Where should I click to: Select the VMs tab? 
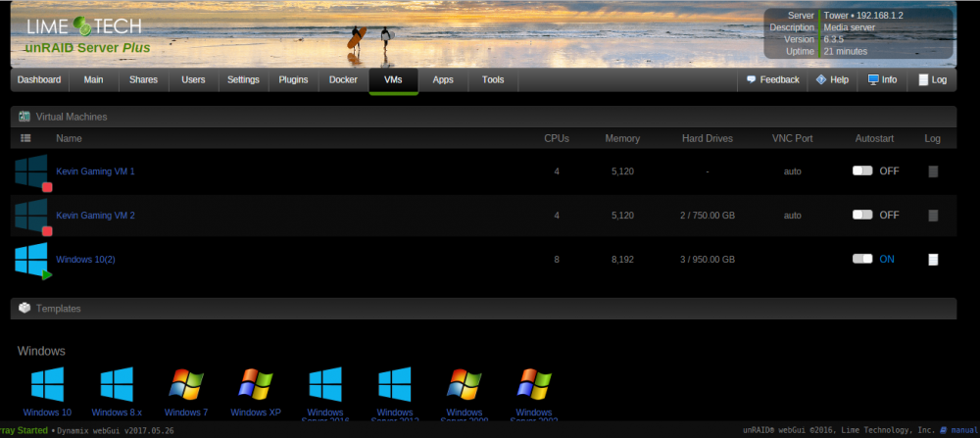point(393,80)
